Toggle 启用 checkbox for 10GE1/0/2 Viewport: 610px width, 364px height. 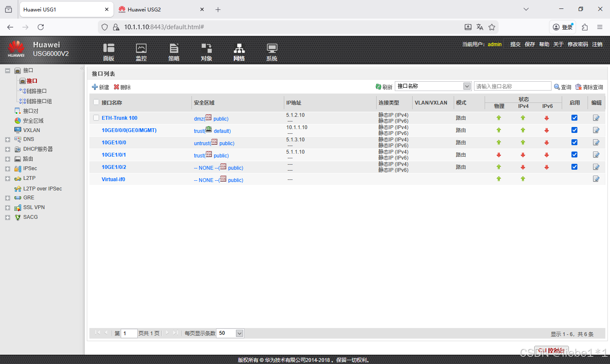pos(574,167)
